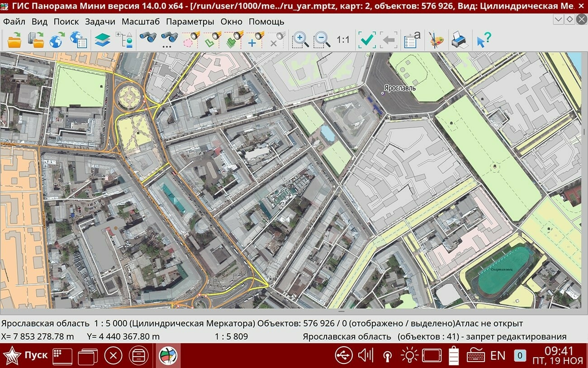Click the Ярославль label on the map

coord(400,88)
